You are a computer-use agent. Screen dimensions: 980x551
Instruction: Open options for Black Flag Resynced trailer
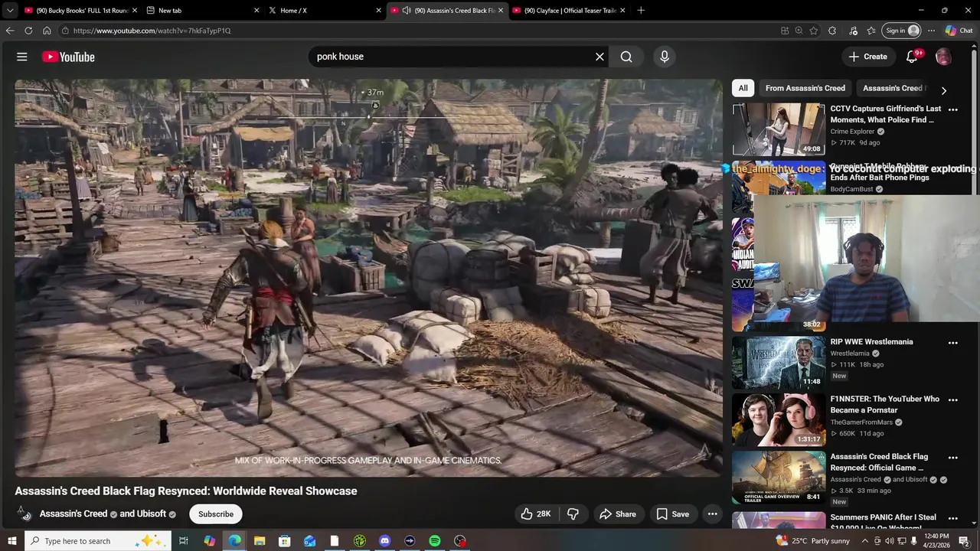pos(953,458)
